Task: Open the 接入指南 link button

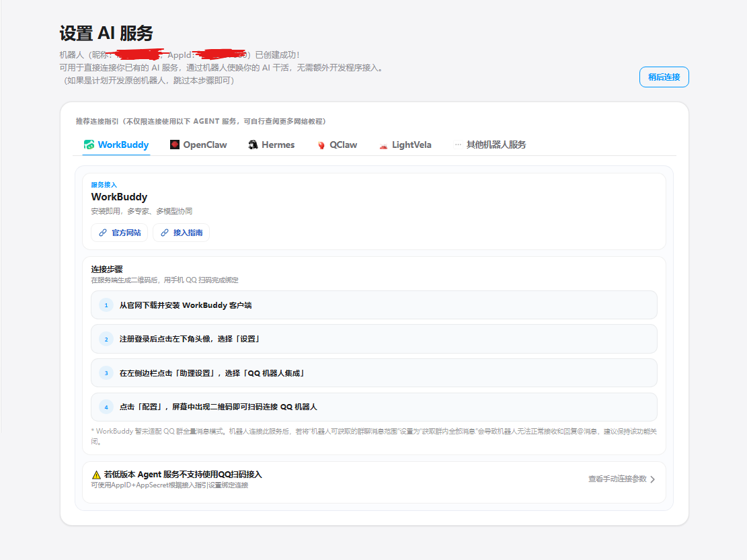Action: click(181, 233)
